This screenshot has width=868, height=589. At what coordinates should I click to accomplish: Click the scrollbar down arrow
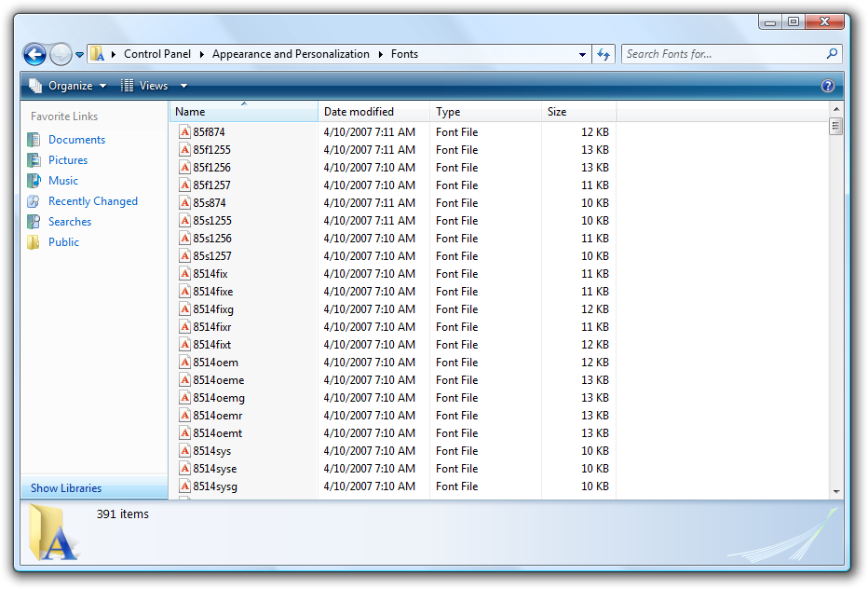(836, 491)
